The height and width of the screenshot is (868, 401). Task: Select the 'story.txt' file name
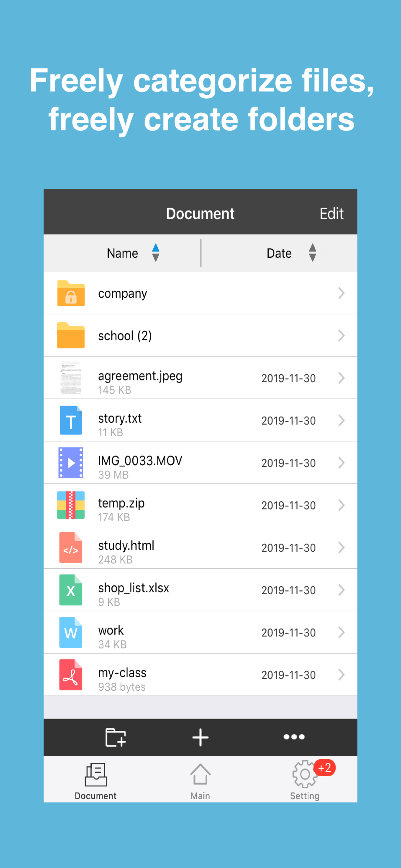120,418
